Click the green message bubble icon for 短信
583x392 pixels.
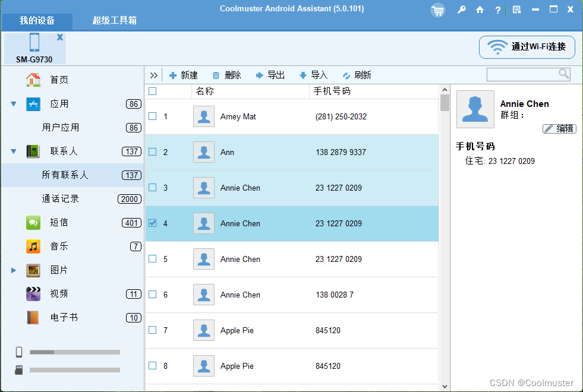click(x=33, y=223)
